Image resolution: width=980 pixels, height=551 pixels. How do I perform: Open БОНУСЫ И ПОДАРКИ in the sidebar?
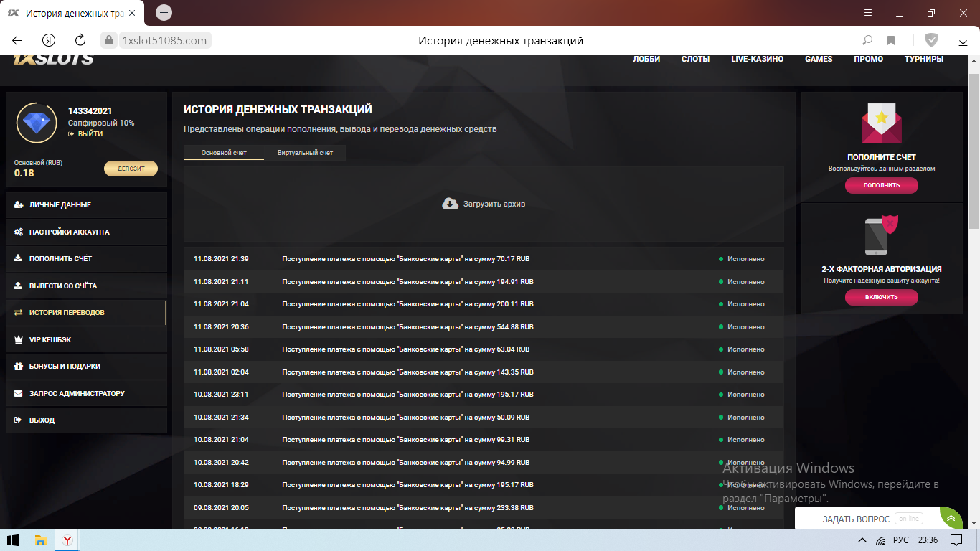(86, 366)
